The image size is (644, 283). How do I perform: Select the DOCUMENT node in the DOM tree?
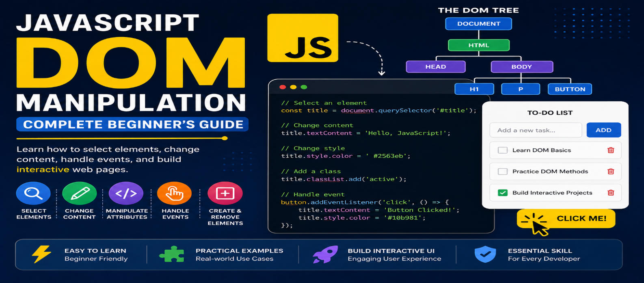pos(479,24)
